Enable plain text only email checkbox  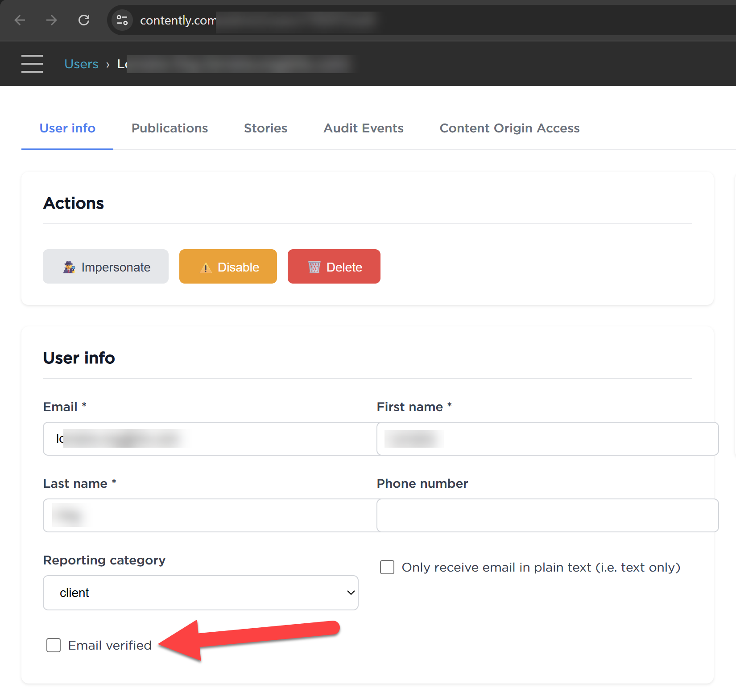coord(387,567)
